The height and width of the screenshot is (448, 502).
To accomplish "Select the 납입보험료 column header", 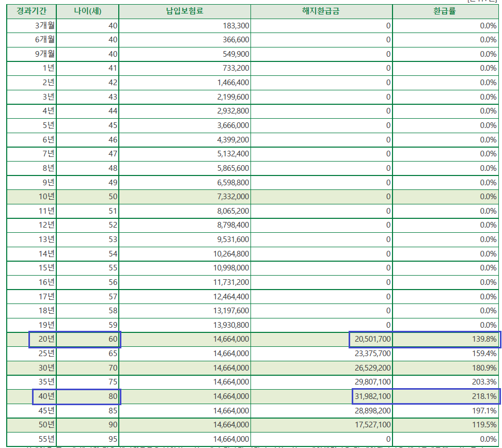I will tap(184, 11).
